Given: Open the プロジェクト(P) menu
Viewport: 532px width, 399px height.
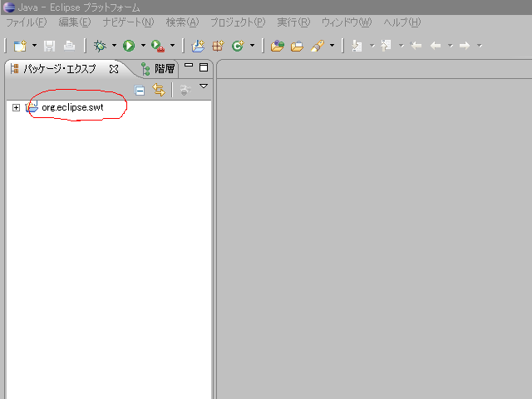Looking at the screenshot, I should [238, 22].
